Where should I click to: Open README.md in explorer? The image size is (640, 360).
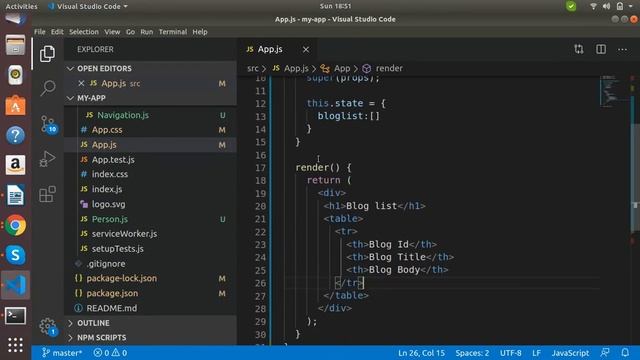pyautogui.click(x=151, y=308)
